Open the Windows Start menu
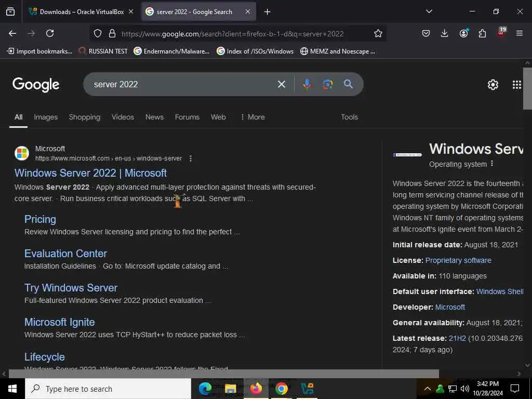The width and height of the screenshot is (532, 399). pos(12,389)
